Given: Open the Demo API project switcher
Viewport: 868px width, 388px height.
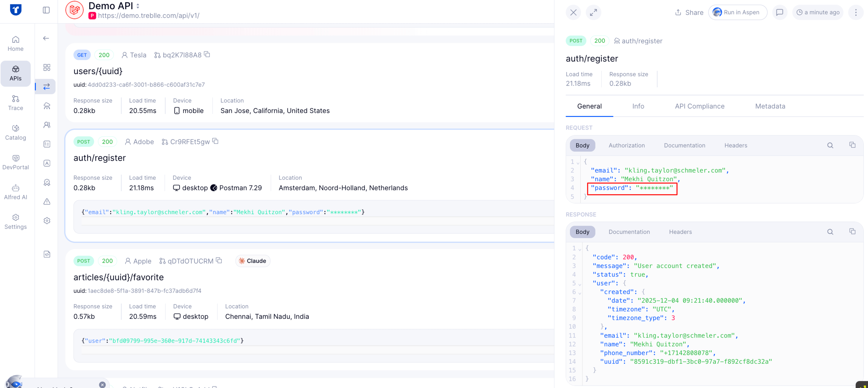Looking at the screenshot, I should pos(138,5).
